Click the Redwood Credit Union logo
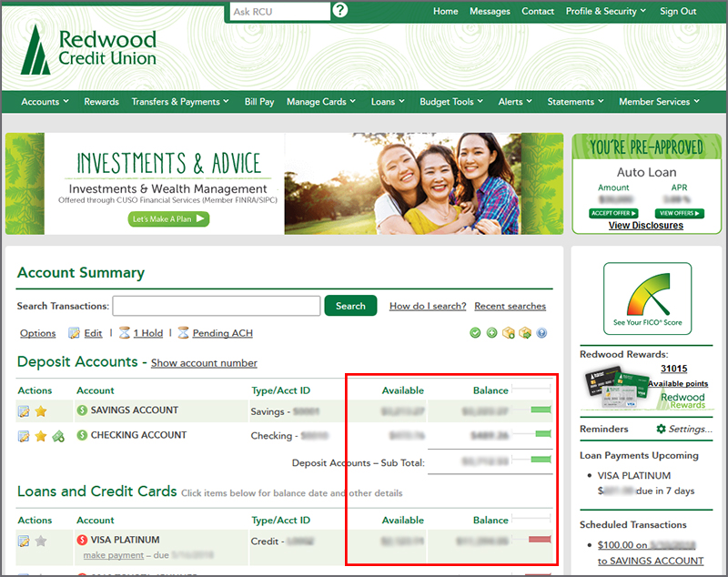This screenshot has height=577, width=728. [88, 50]
